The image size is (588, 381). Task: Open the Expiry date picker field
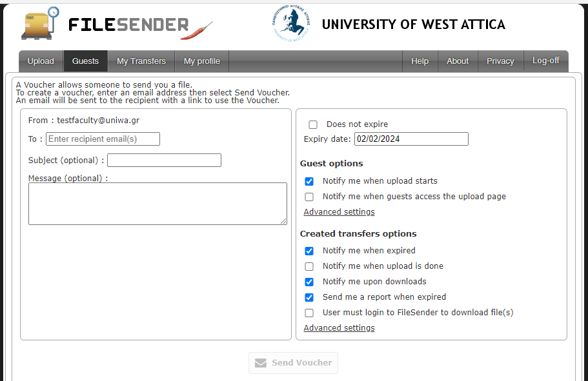pos(411,139)
